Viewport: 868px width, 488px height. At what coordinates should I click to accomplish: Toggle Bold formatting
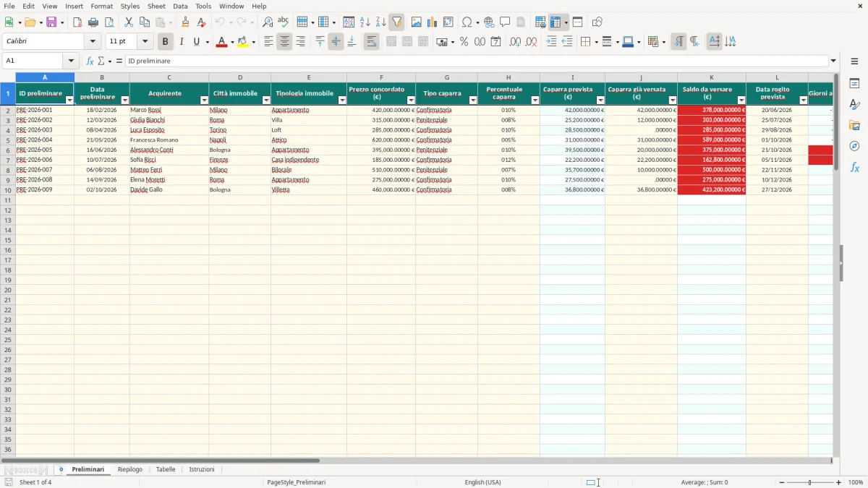tap(165, 42)
